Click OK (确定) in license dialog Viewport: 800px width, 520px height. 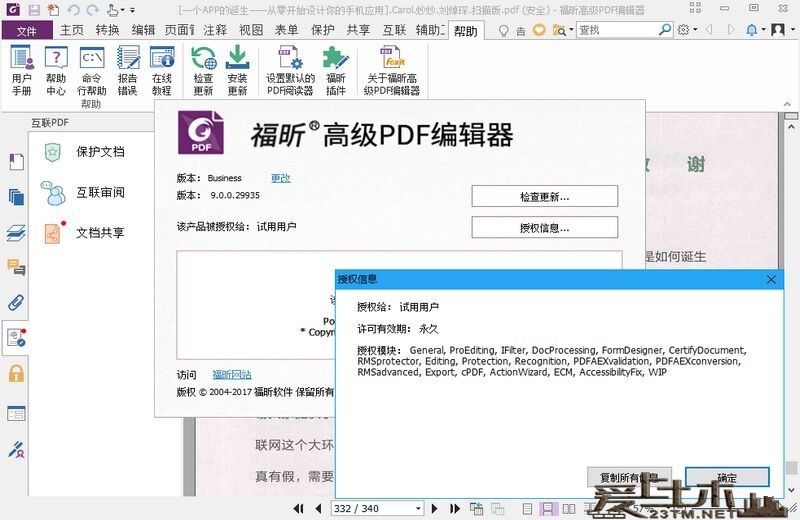[x=727, y=478]
